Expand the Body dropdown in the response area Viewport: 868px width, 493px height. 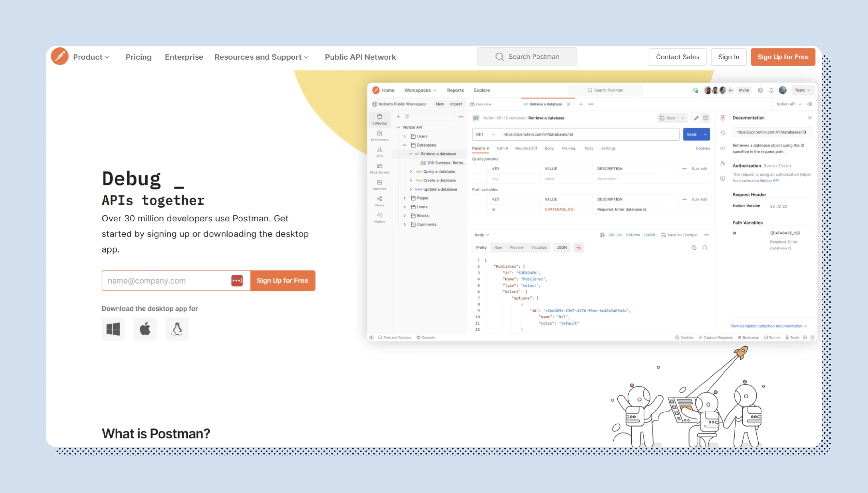pos(481,235)
